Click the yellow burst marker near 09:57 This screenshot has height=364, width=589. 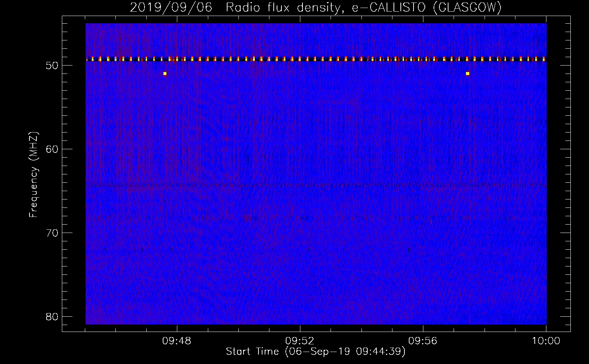point(467,74)
